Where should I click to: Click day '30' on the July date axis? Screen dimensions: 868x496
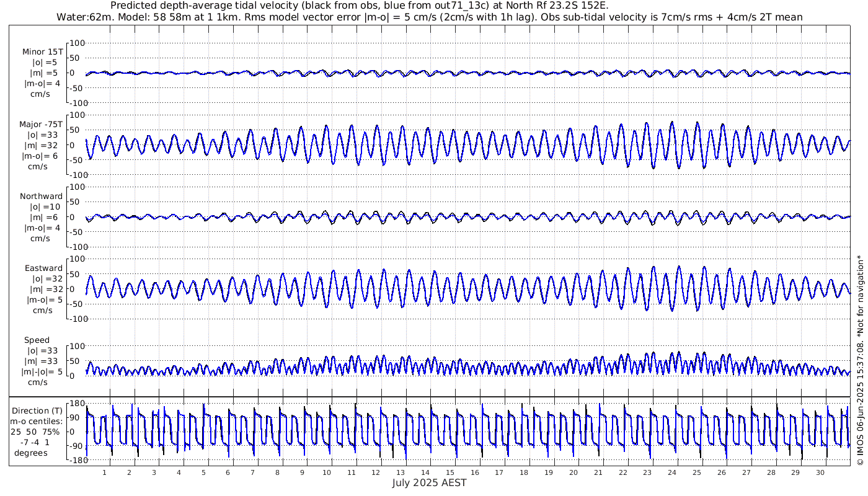click(x=820, y=472)
